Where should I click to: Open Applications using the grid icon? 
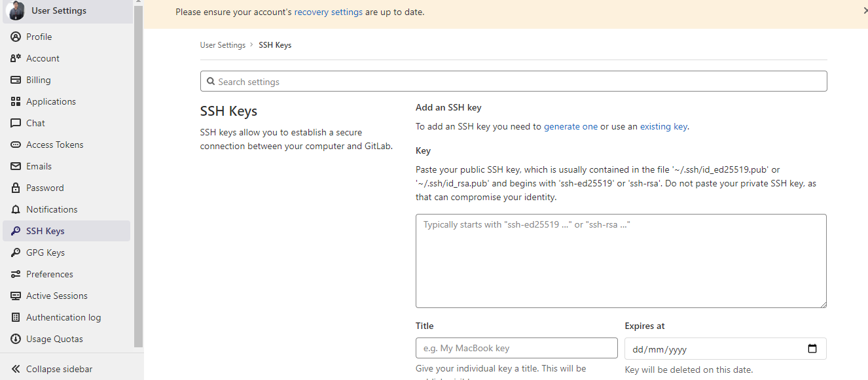click(16, 101)
